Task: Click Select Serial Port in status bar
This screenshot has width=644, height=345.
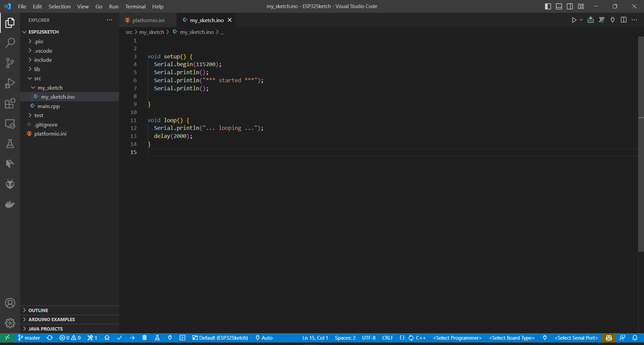Action: [x=576, y=338]
